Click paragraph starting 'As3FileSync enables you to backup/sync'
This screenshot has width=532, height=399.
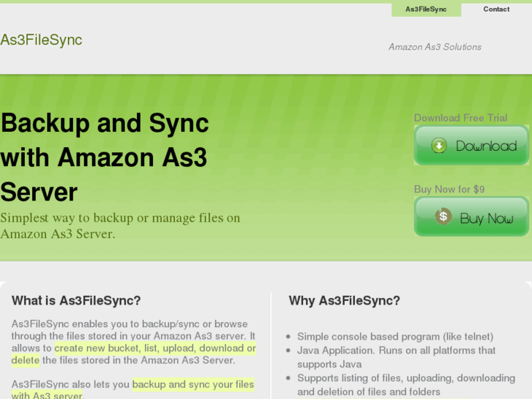pos(134,342)
